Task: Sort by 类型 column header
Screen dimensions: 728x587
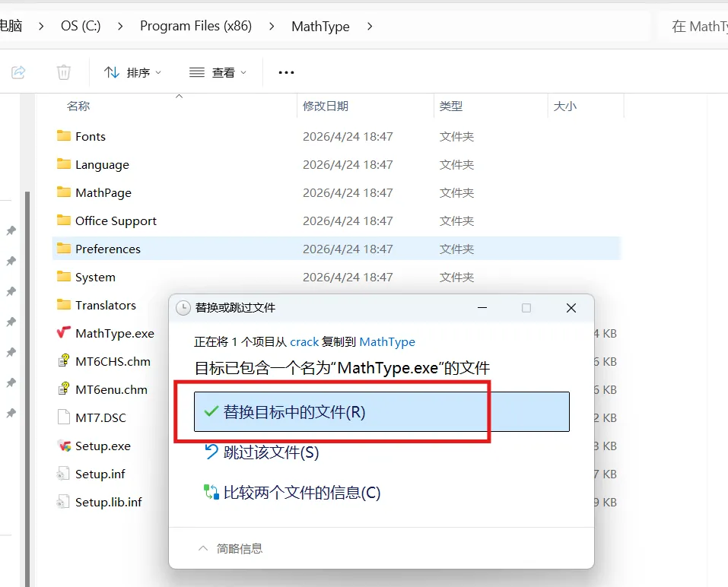Action: tap(451, 106)
